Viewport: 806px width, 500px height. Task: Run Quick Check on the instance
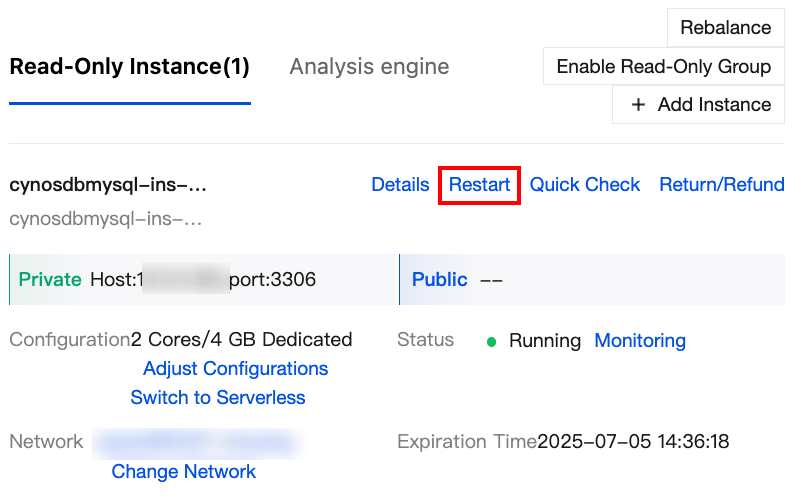coord(585,185)
